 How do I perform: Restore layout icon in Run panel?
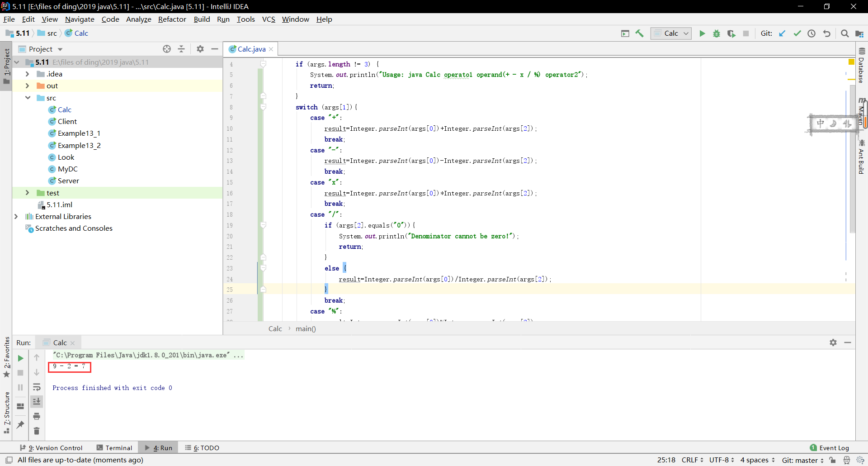tap(20, 406)
